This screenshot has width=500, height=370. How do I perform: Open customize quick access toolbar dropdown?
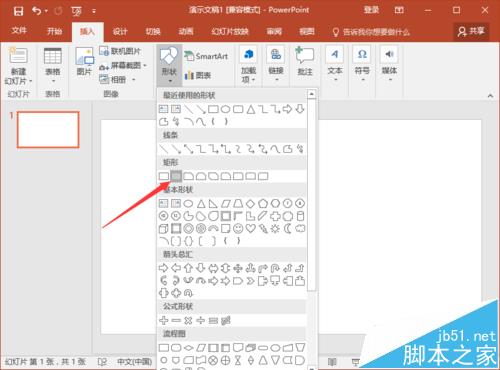tap(94, 11)
